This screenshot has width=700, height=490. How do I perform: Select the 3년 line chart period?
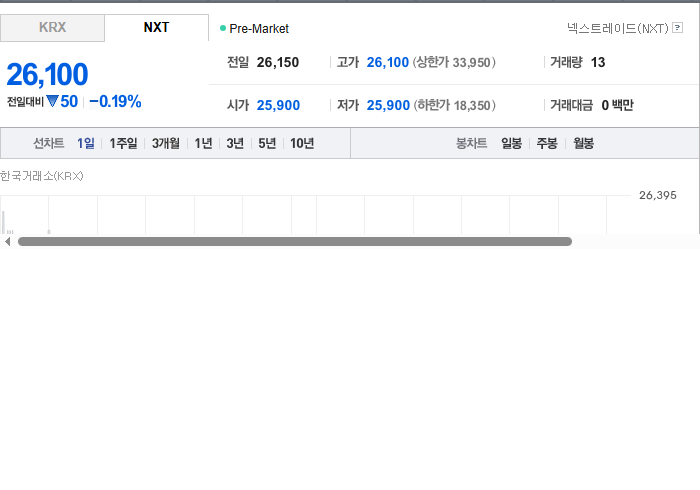click(235, 143)
